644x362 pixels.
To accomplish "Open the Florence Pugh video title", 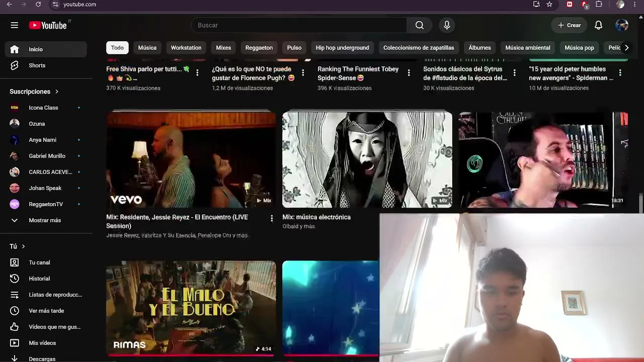I will (253, 73).
